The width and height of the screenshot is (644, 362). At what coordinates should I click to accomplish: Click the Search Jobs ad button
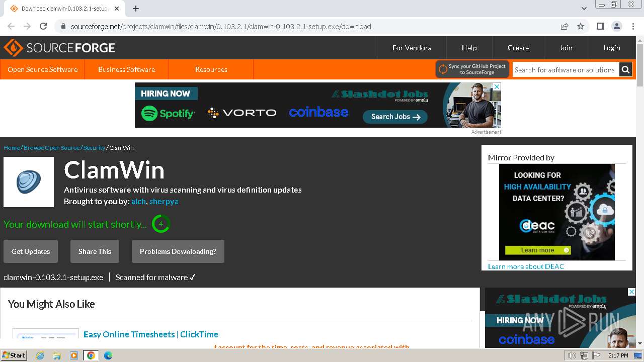pos(395,117)
